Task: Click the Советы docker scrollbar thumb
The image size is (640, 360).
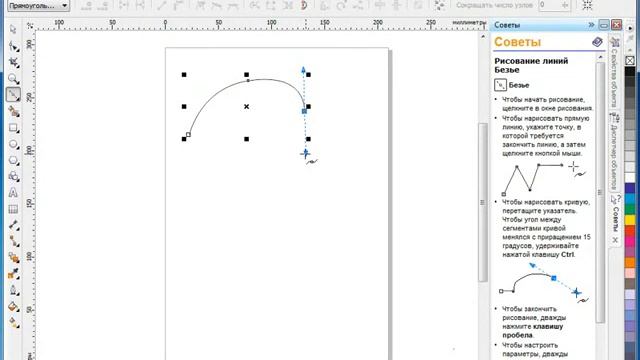Action: pos(600,192)
